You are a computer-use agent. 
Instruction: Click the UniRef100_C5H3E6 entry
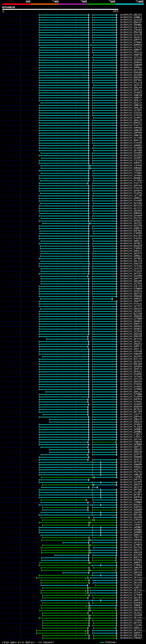pyautogui.click(x=131, y=30)
